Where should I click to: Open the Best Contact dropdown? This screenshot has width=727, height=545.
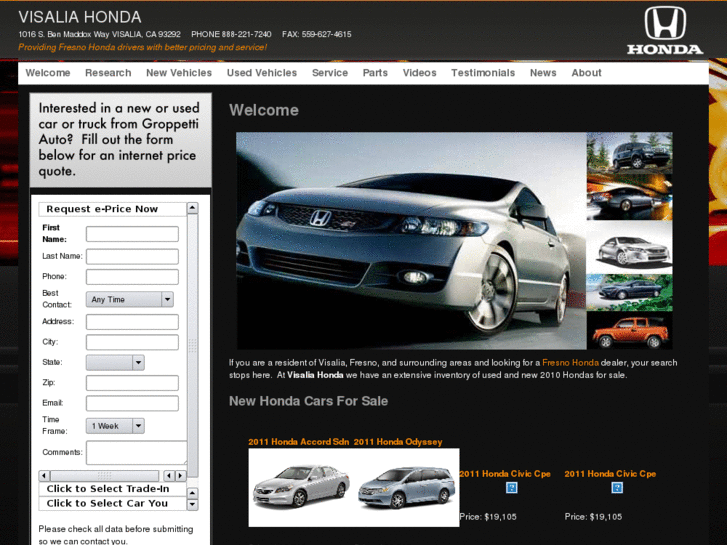[x=130, y=299]
